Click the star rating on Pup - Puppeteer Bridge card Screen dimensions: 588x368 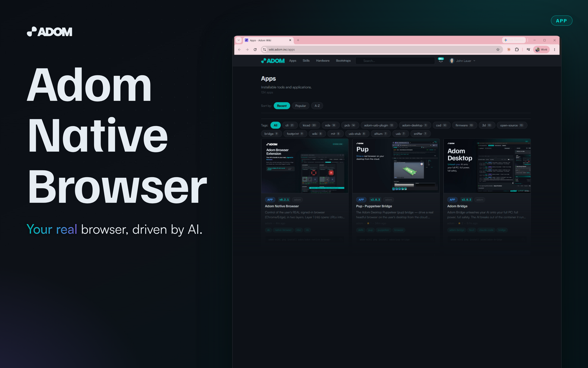point(368,223)
